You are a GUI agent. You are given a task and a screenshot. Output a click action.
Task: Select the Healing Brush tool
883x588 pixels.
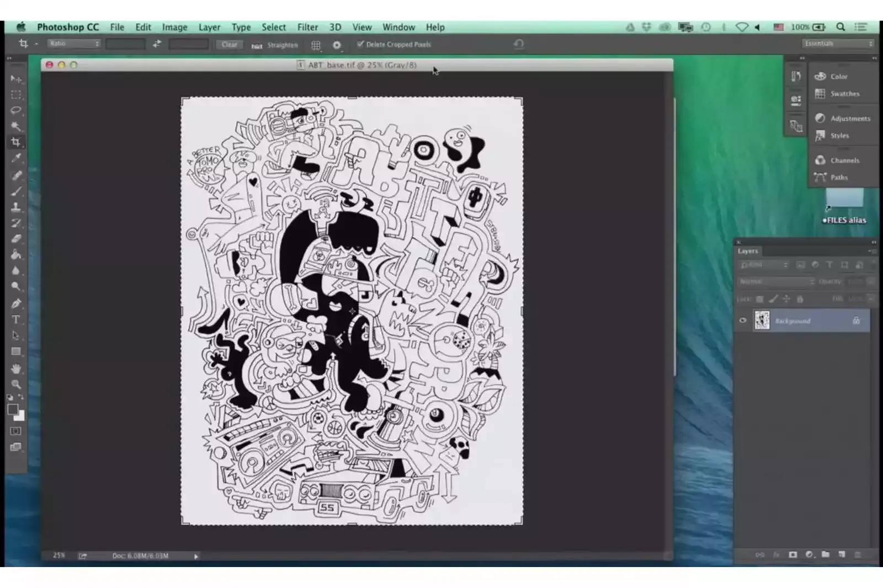16,175
